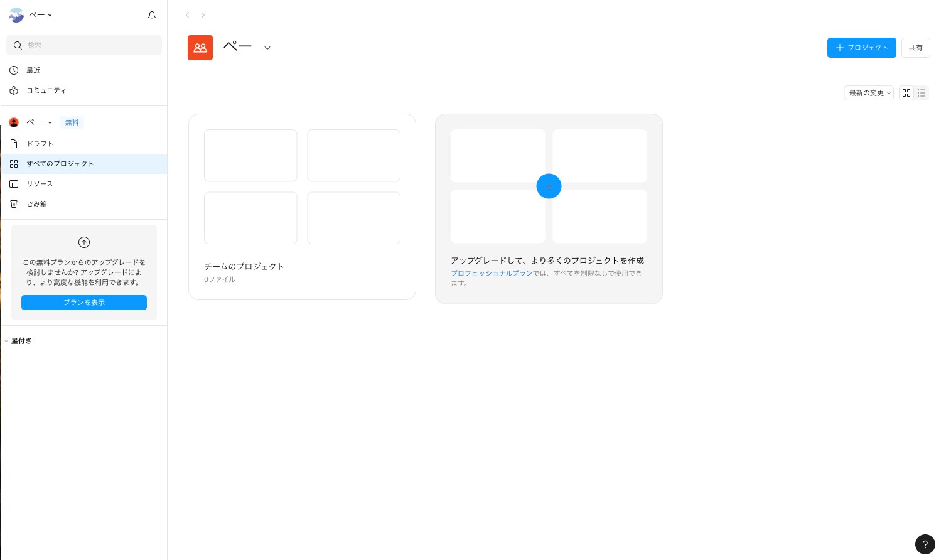946x560 pixels.
Task: Open the コミュニティ (Community) section
Action: pyautogui.click(x=46, y=90)
